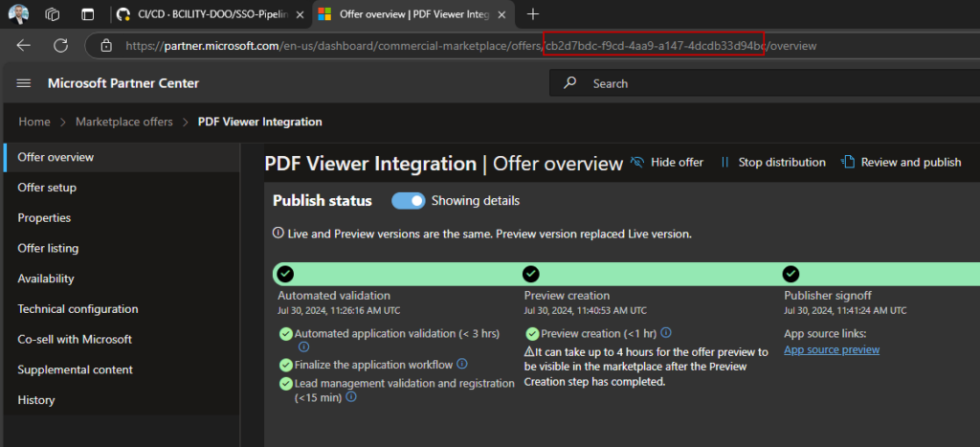Close the CI/CD GitHub tab
Screen dimensions: 980x447
coord(299,14)
